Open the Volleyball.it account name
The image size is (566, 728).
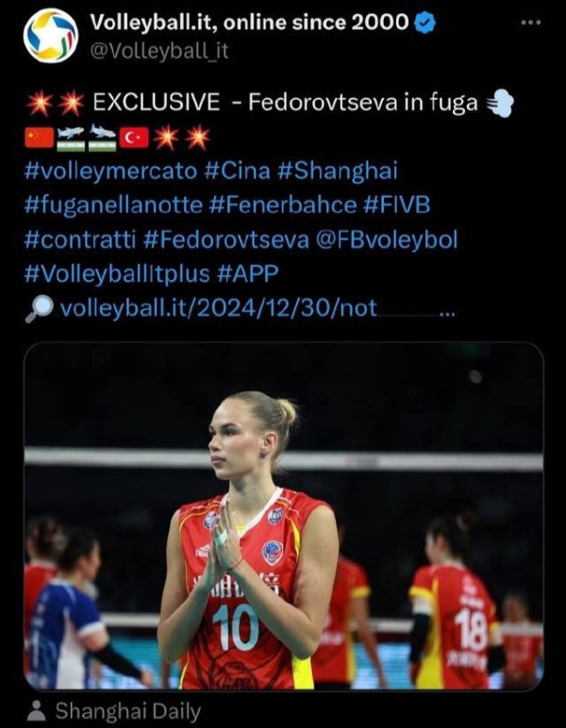click(x=249, y=23)
